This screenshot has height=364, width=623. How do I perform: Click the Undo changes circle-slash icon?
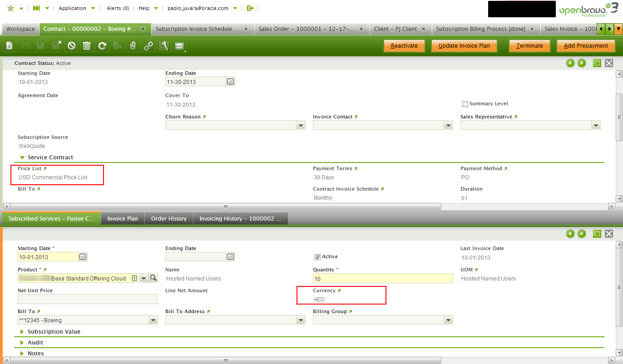[71, 46]
